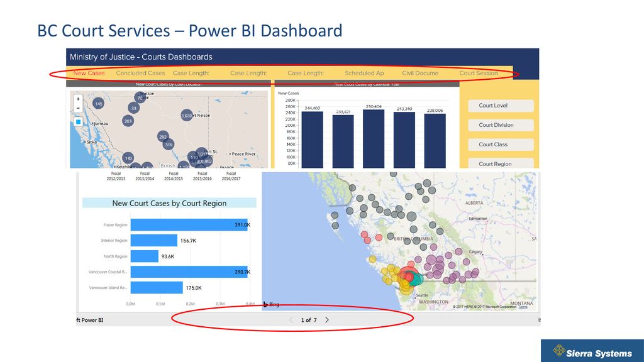Viewport: 644px width, 362px height.
Task: Click the blue square map selection icon
Action: 78,122
